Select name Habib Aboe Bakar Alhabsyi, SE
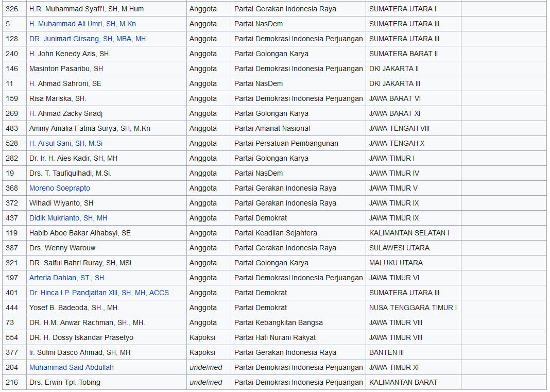Viewport: 550px width, 392px height. 80,233
